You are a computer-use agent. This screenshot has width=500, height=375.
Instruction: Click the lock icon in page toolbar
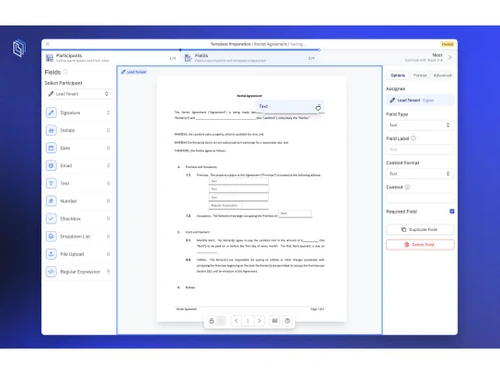click(212, 321)
